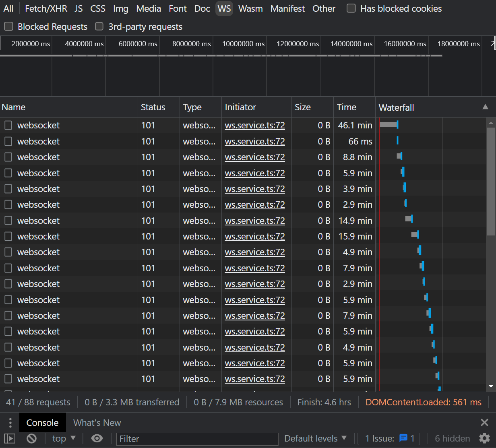The height and width of the screenshot is (448, 496).
Task: Open the top JavaScript context dropdown
Action: (x=64, y=438)
